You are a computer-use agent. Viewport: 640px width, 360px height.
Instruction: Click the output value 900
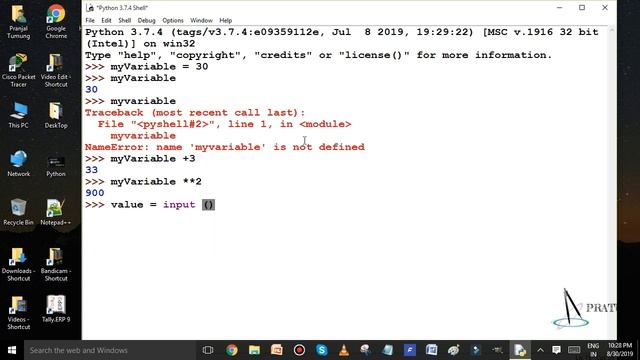95,193
